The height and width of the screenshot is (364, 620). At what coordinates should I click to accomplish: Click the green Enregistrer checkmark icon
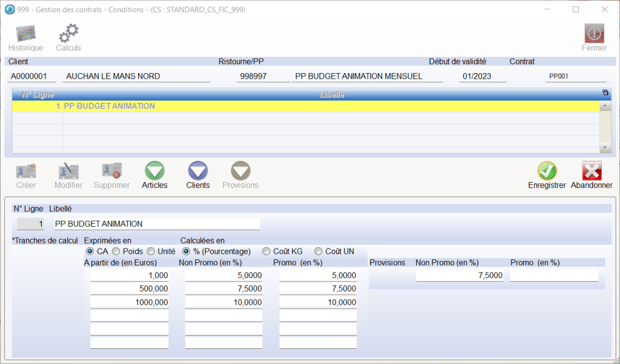(547, 171)
